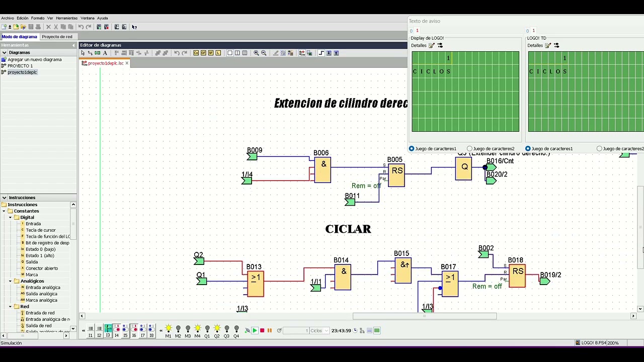The width and height of the screenshot is (644, 362).
Task: Open the 'GF' basic functions toolbar icon
Action: 204,53
